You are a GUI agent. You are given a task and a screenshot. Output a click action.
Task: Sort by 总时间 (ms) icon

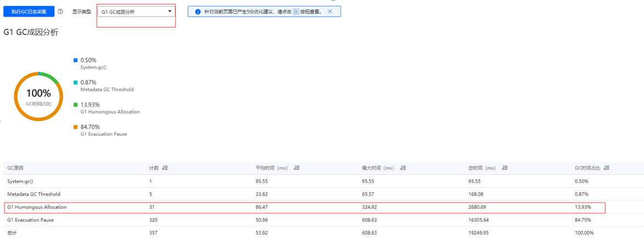pyautogui.click(x=505, y=168)
